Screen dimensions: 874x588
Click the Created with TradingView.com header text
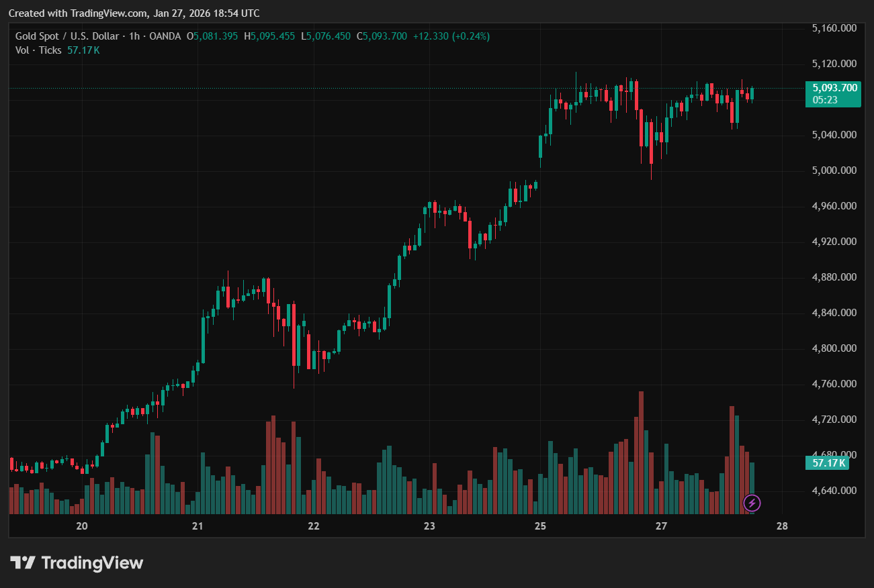click(134, 13)
